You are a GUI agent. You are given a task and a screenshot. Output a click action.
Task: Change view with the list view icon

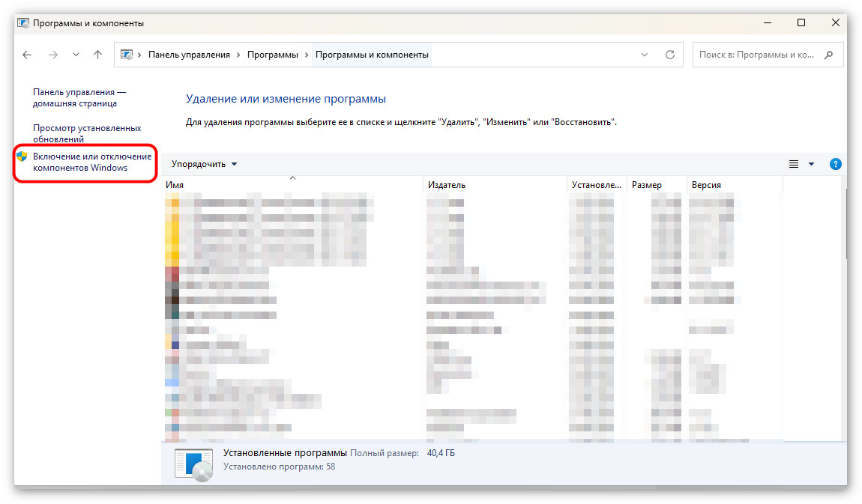click(794, 164)
